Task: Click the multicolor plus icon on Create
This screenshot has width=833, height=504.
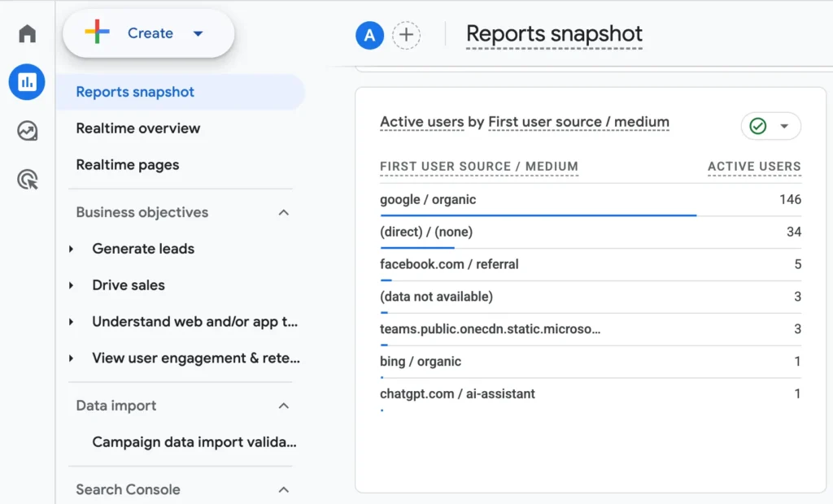Action: click(x=98, y=32)
